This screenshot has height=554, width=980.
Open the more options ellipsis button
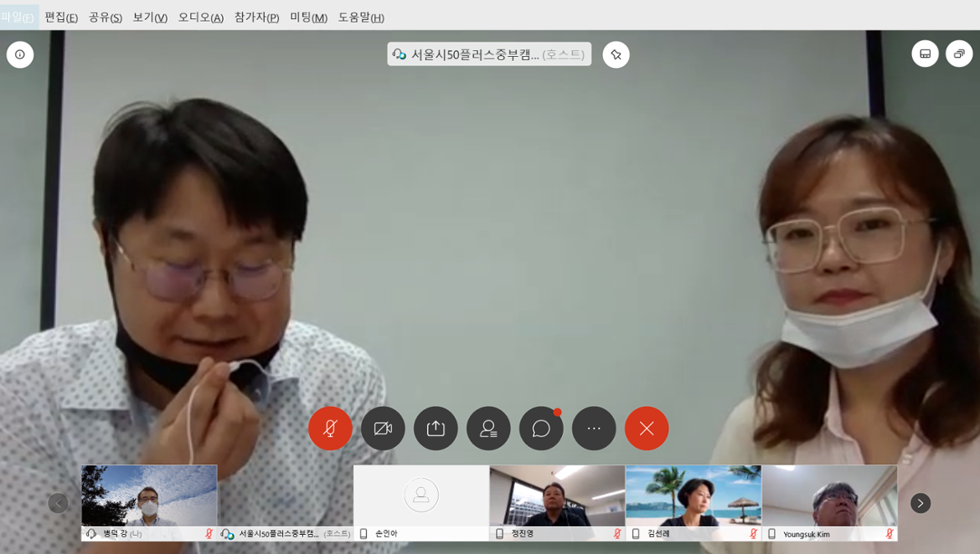pos(594,428)
